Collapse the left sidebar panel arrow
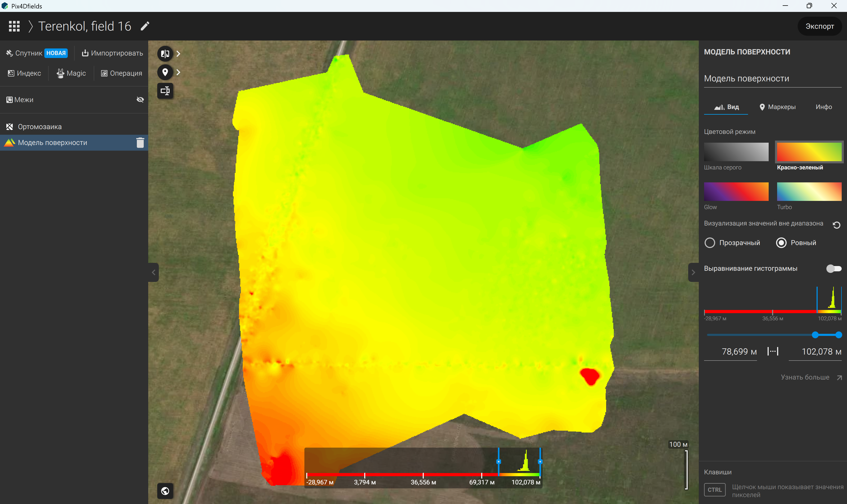 (x=154, y=272)
